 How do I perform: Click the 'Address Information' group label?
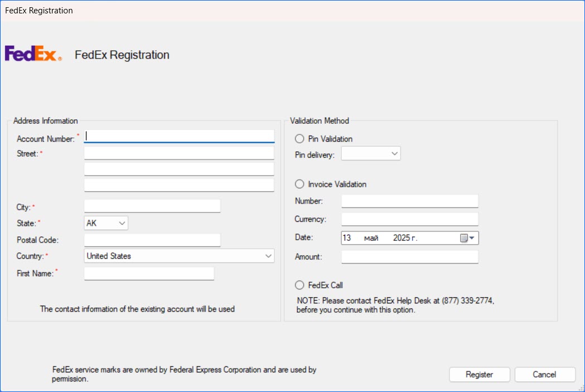(x=46, y=121)
